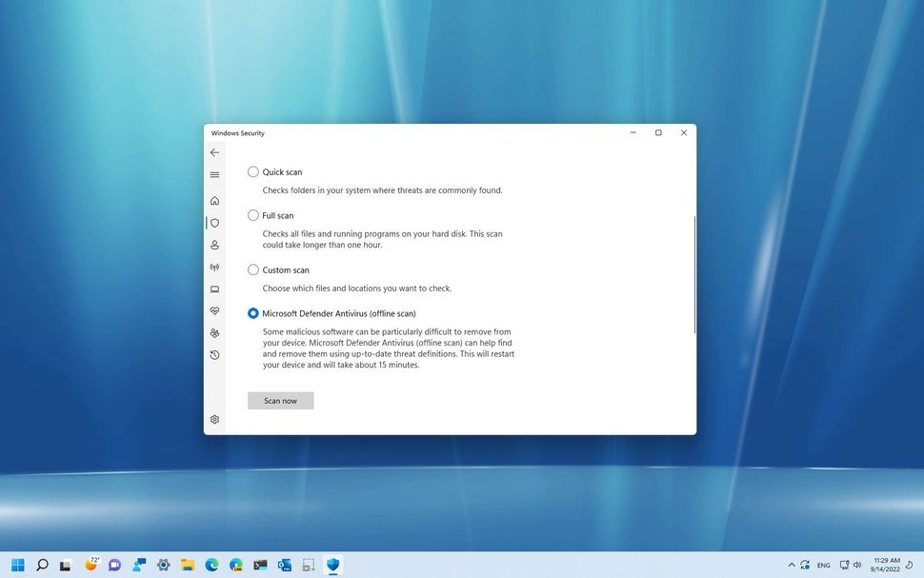This screenshot has width=924, height=578.
Task: Click the "Windows Security" title text
Action: click(x=237, y=133)
